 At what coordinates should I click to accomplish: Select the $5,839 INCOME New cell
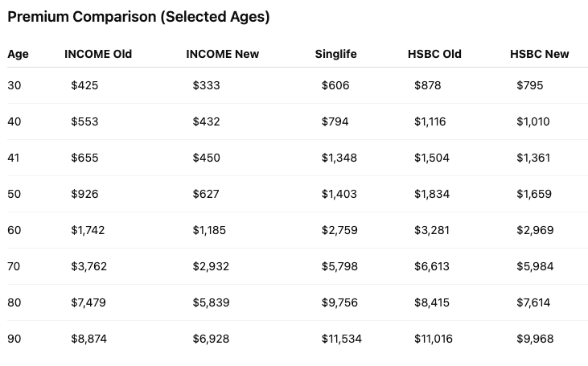pos(210,302)
